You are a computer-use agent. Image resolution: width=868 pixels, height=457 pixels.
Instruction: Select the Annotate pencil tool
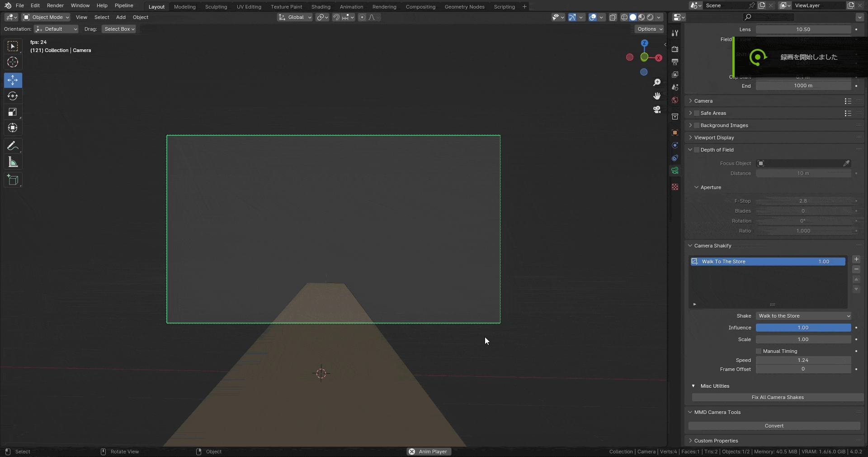tap(13, 146)
